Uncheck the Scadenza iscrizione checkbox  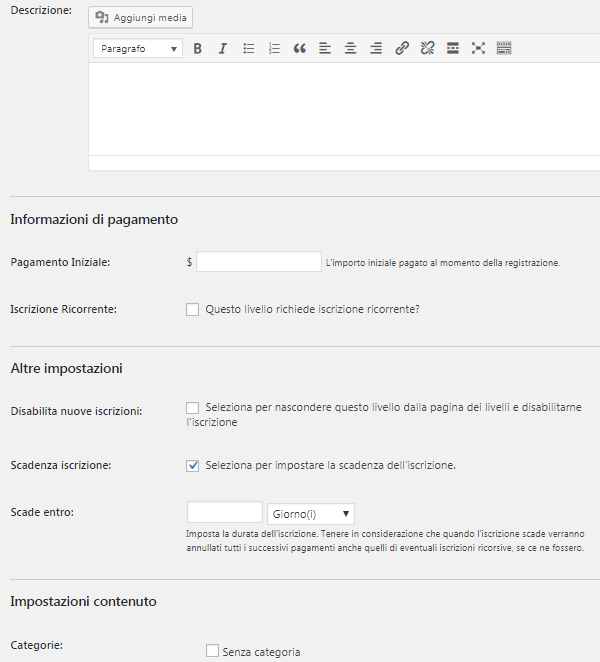pos(193,465)
